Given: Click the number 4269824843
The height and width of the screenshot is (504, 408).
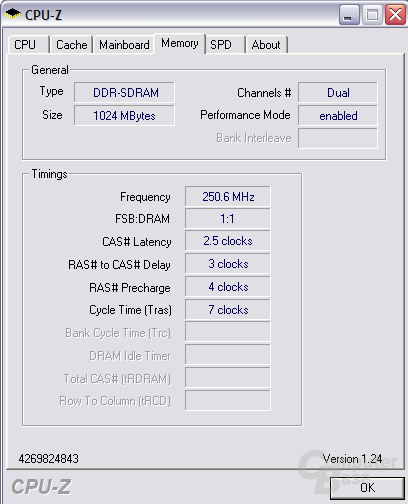Looking at the screenshot, I should 49,459.
